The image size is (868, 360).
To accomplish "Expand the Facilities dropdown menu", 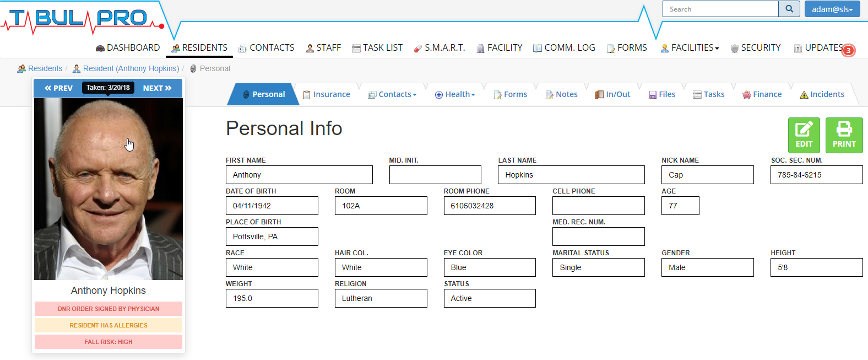I will click(690, 48).
